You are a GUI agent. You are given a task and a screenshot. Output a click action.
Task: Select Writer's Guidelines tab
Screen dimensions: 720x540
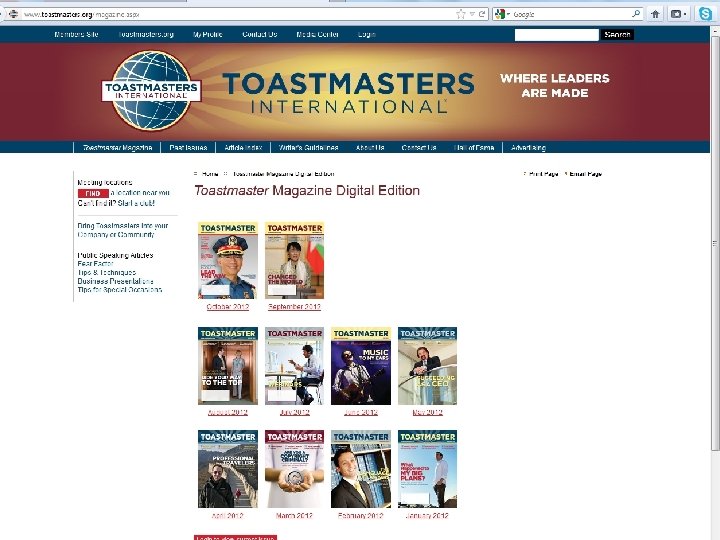309,147
